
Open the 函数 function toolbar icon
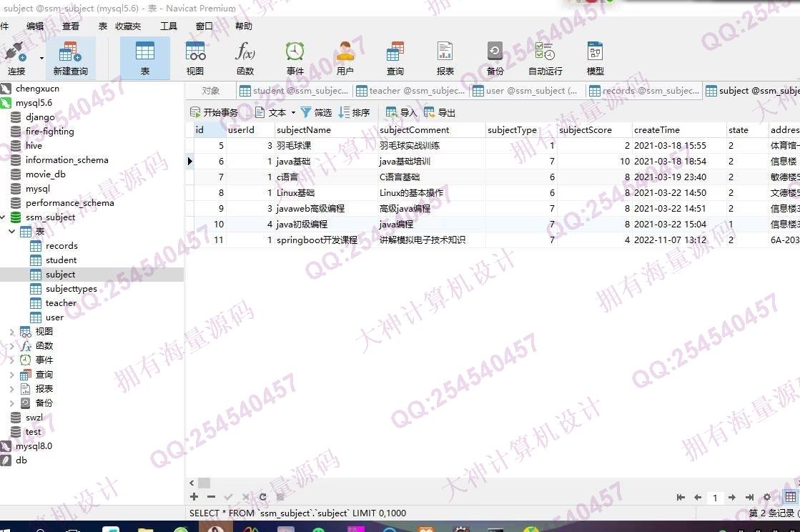pos(245,58)
